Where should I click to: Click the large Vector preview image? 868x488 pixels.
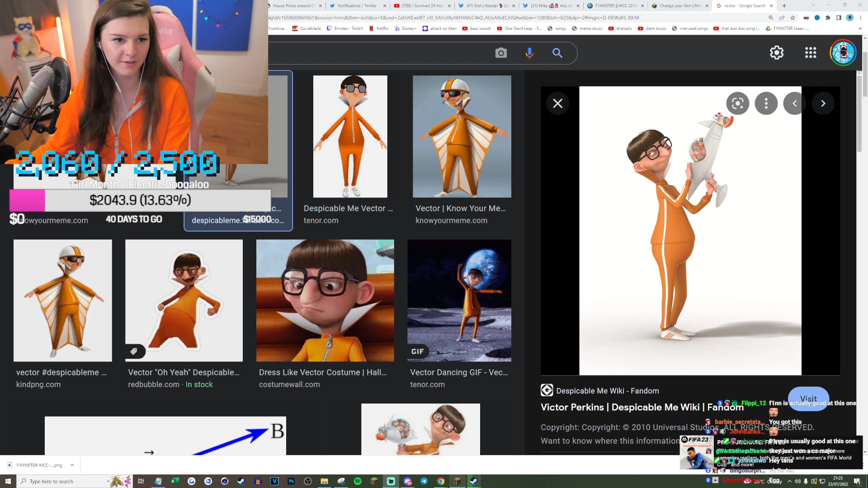point(690,230)
